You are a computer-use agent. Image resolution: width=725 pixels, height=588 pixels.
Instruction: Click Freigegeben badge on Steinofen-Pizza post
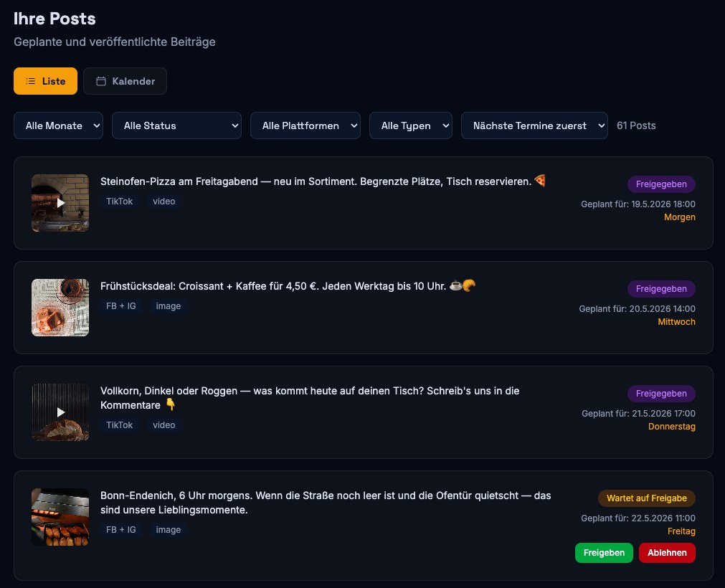pos(661,184)
